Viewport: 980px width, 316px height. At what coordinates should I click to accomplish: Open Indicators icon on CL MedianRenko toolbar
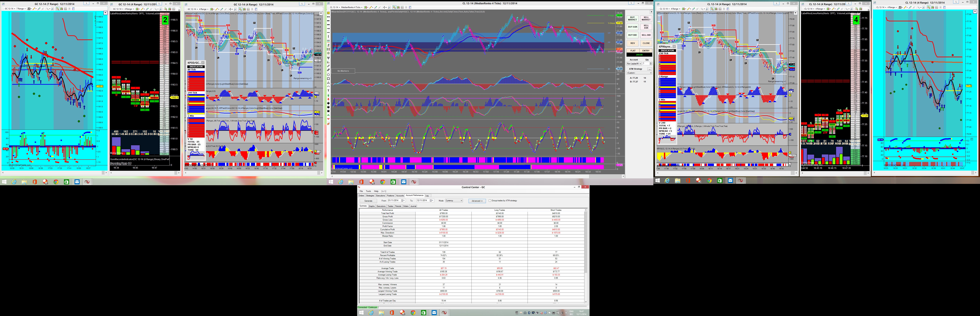(x=402, y=7)
